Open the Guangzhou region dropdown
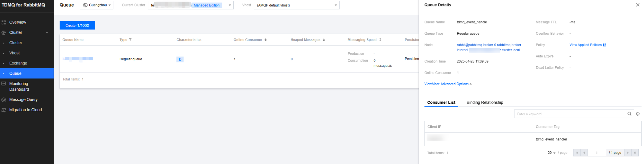 pyautogui.click(x=96, y=5)
